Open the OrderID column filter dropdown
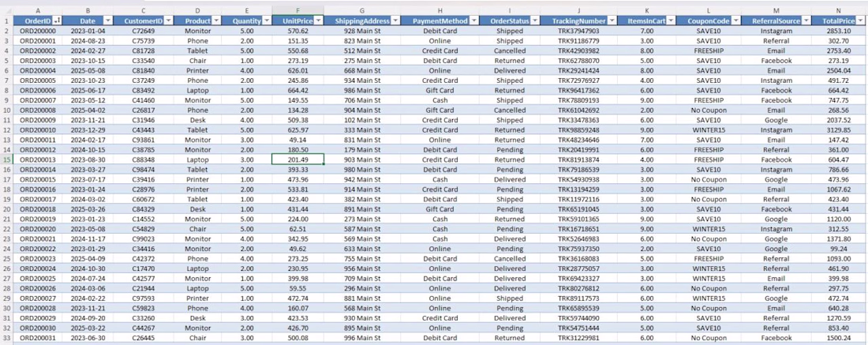 coord(58,21)
